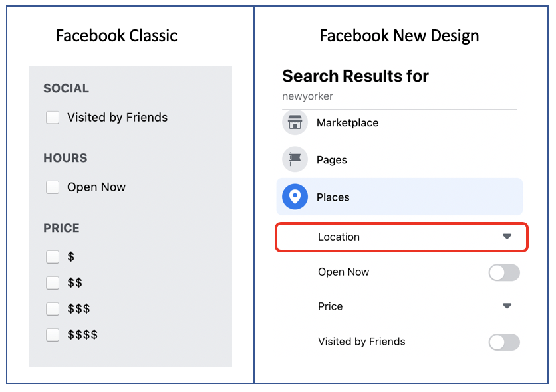Click the blue Places pin icon
The width and height of the screenshot is (556, 392).
295,197
